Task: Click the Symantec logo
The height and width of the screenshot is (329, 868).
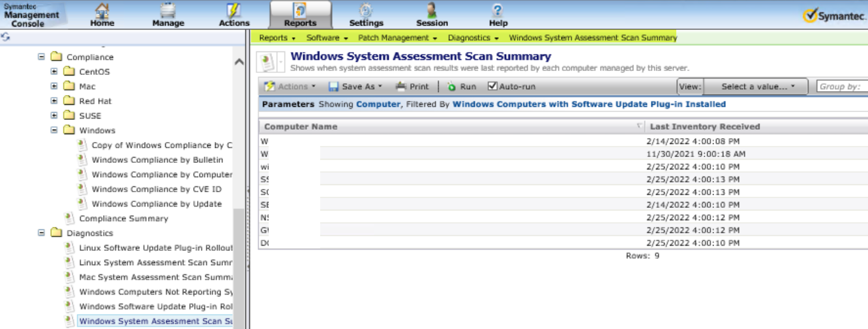Action: coord(834,16)
